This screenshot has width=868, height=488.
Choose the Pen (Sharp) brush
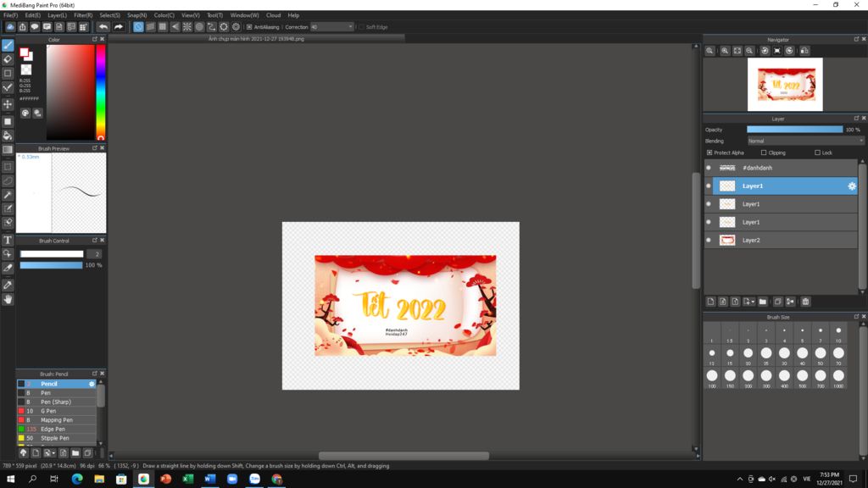[57, 402]
